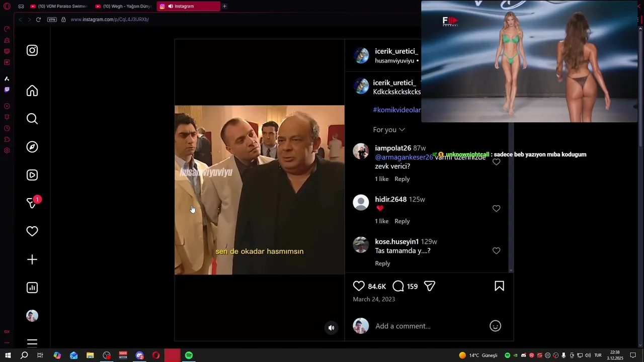Image resolution: width=644 pixels, height=362 pixels.
Task: Open the tab islands workspace icon
Action: click(21, 6)
